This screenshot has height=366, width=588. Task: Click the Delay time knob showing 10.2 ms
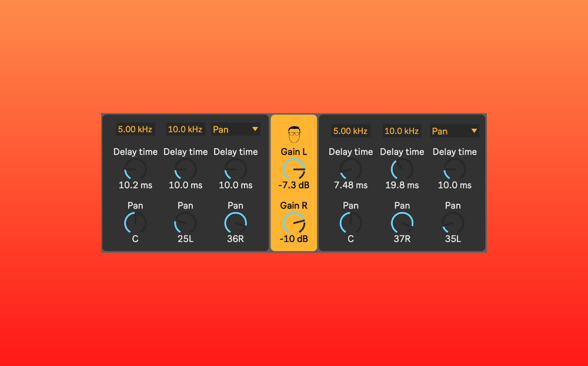click(135, 169)
